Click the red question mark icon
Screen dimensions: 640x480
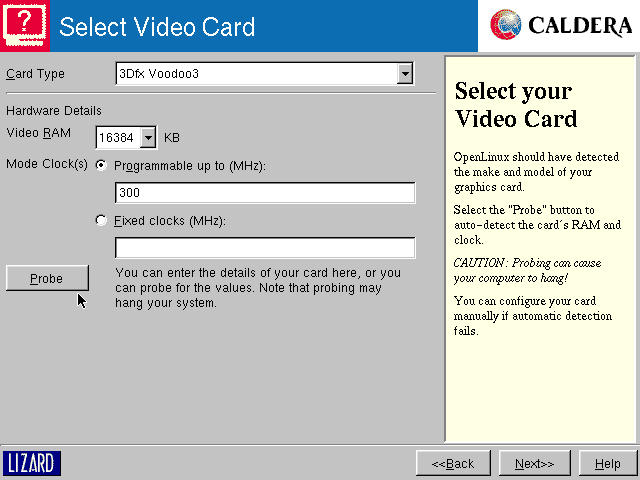(x=25, y=25)
